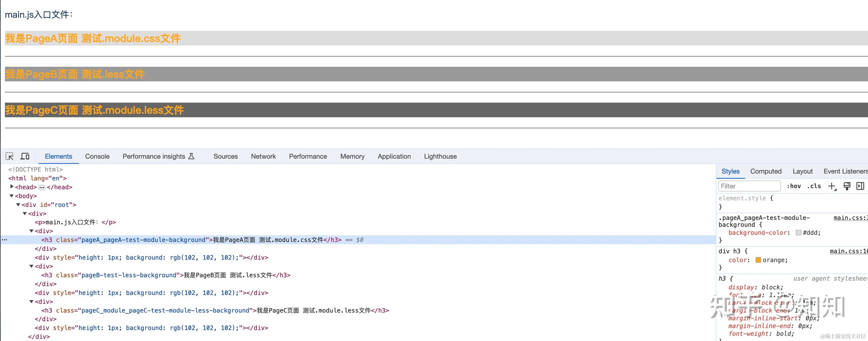Screen dimensions: 868x341
Task: Focus the styles Filter input field
Action: coord(749,186)
